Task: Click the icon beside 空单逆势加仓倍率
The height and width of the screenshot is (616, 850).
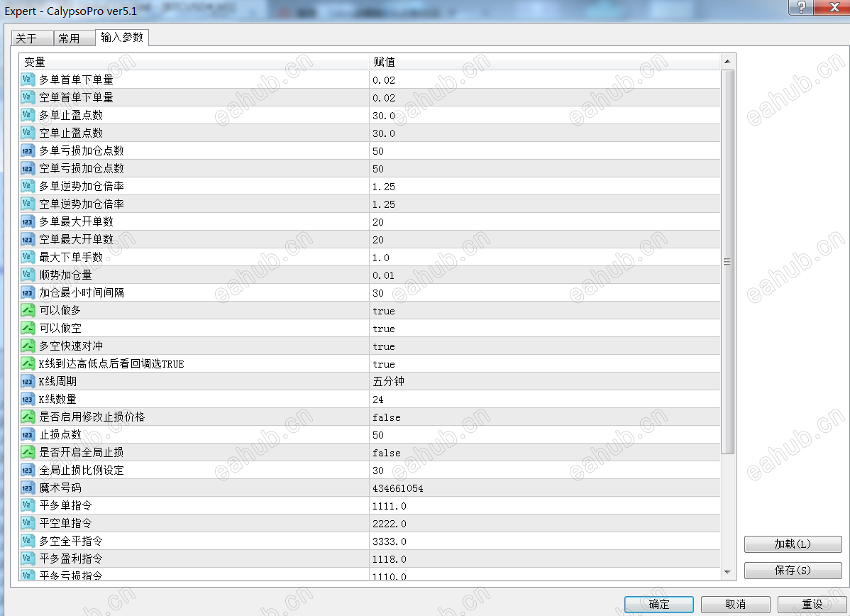Action: tap(28, 204)
